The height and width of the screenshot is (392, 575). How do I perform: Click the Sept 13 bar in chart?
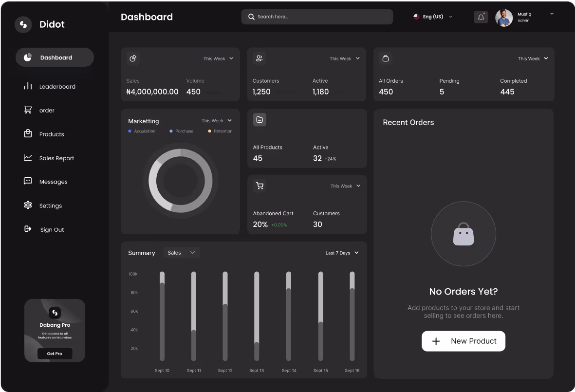pos(257,317)
